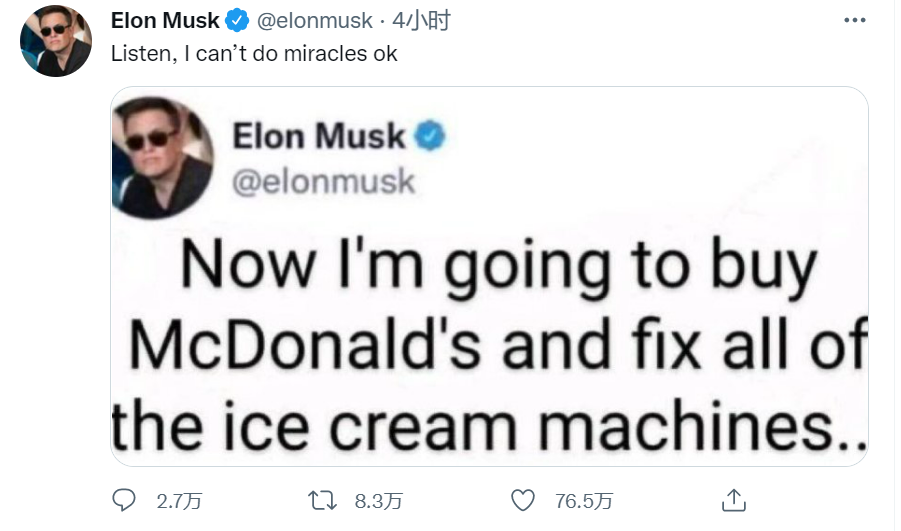View the 8.3万 retweet count

tap(378, 501)
